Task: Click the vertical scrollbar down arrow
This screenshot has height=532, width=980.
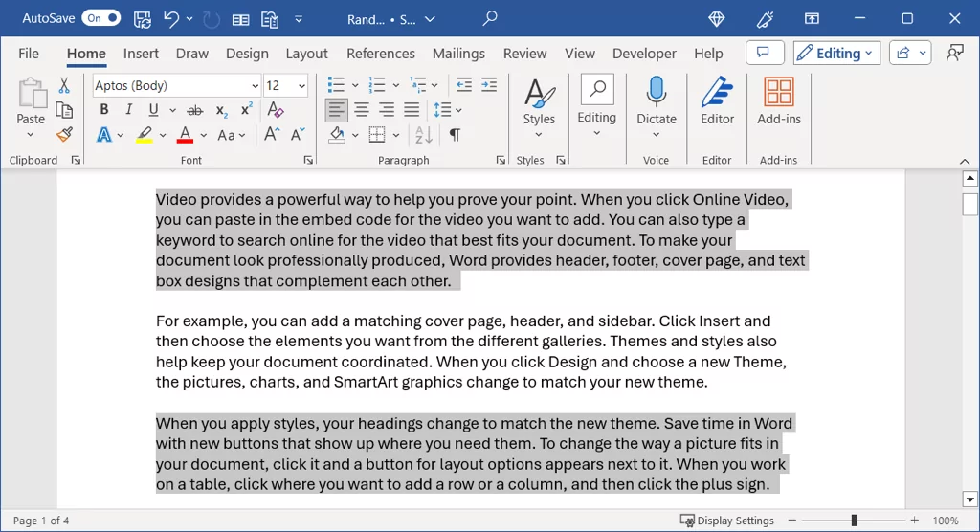Action: pyautogui.click(x=970, y=499)
